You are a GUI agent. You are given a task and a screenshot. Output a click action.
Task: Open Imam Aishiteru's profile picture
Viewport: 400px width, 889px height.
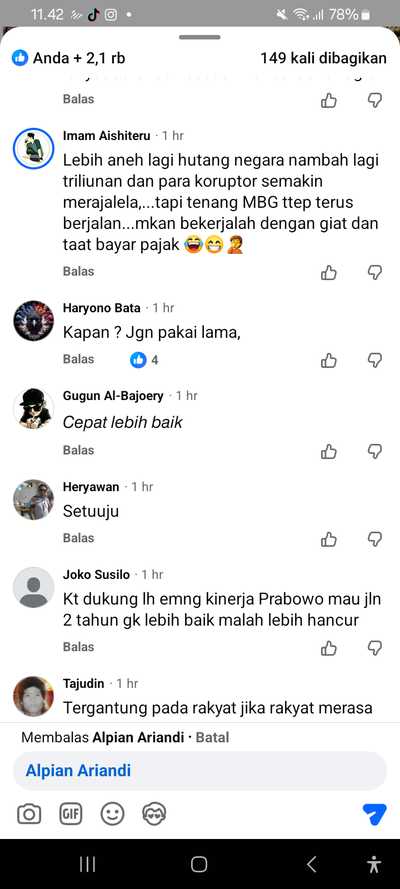point(33,149)
